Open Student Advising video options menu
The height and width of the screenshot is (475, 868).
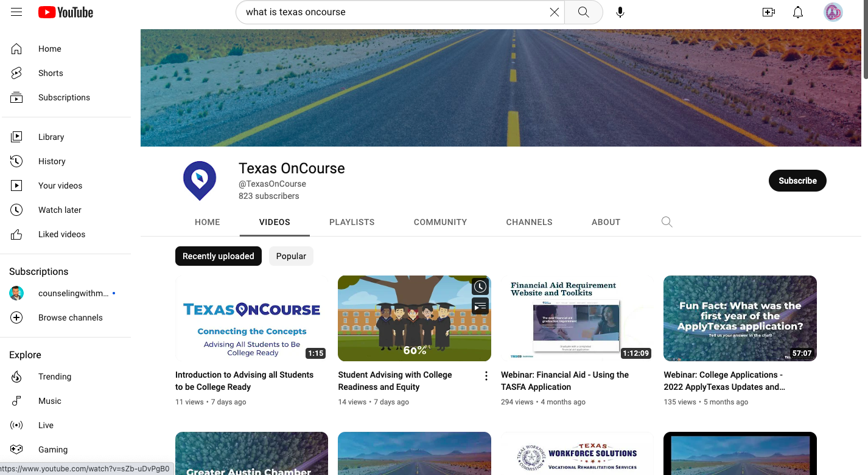click(486, 376)
